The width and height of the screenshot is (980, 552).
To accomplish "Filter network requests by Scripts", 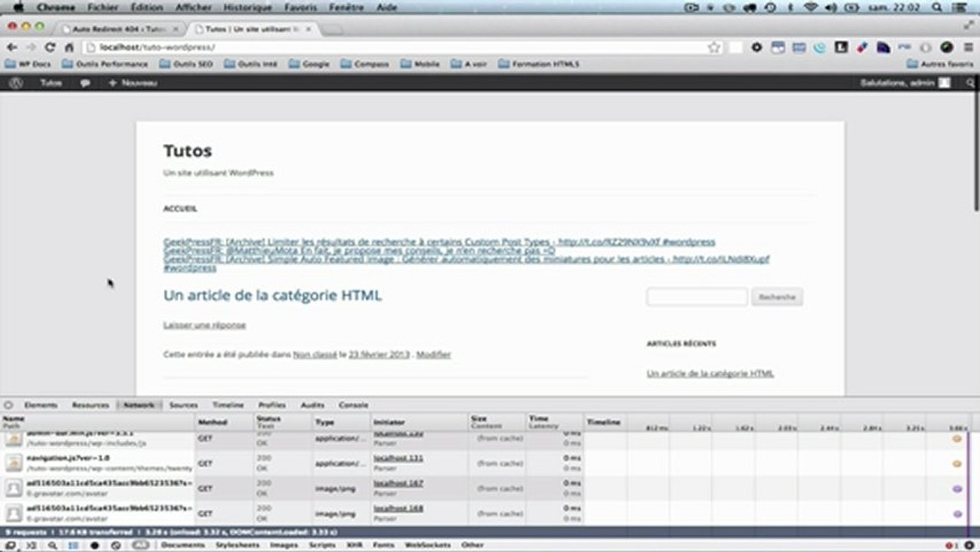I will click(x=322, y=545).
